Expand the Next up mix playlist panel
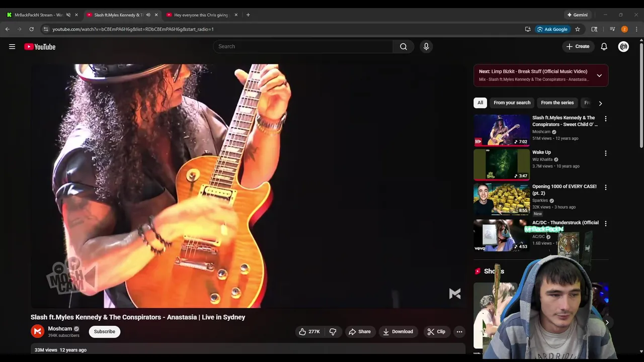Image resolution: width=644 pixels, height=362 pixels. (599, 76)
